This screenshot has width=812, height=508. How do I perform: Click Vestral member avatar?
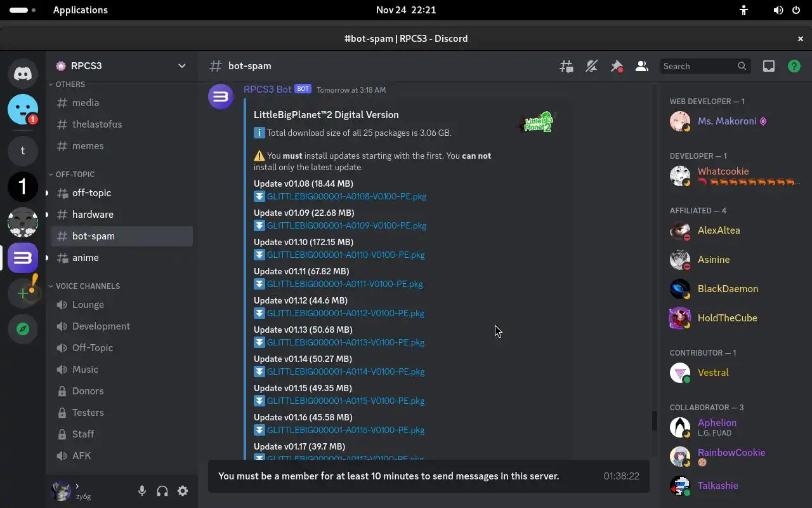[x=680, y=373]
